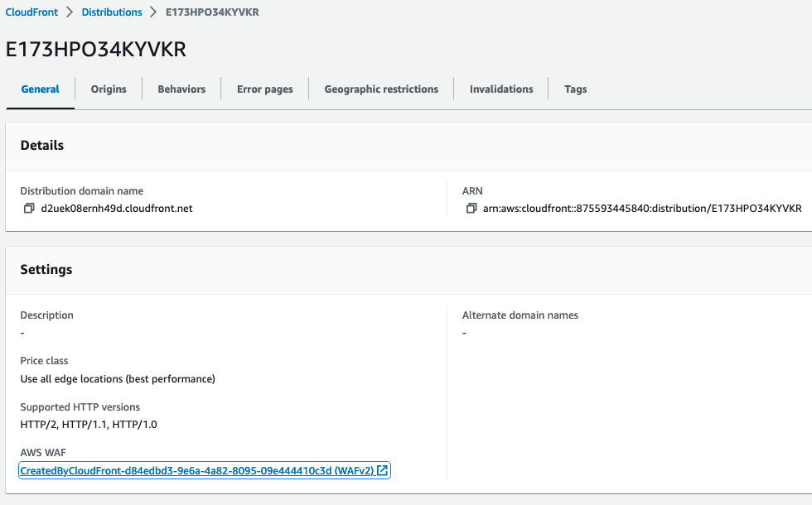
Task: Click the ARN label
Action: pyautogui.click(x=472, y=191)
